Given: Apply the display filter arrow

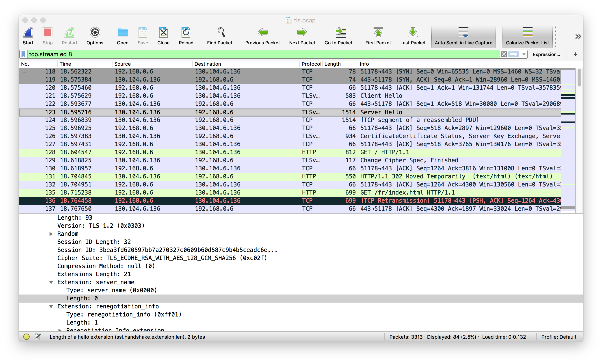Looking at the screenshot, I should pyautogui.click(x=513, y=54).
